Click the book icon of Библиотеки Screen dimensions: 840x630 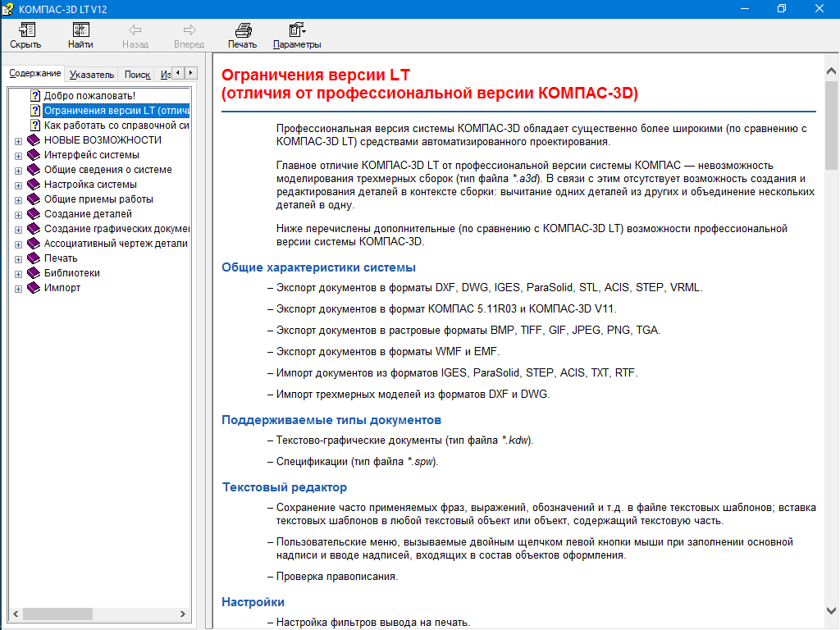[x=34, y=272]
